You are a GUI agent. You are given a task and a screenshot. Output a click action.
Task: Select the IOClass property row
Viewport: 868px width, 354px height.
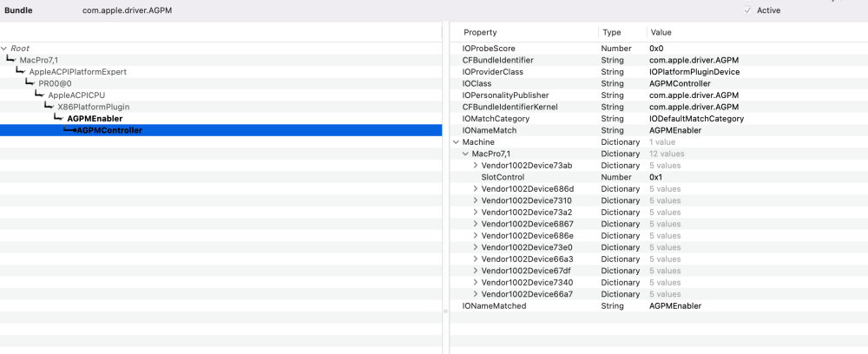point(659,83)
